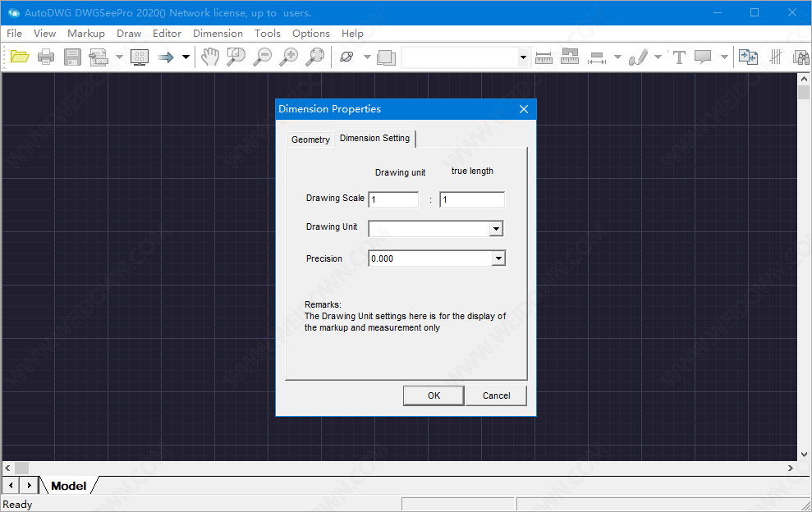Open the Markup menu

[x=86, y=34]
